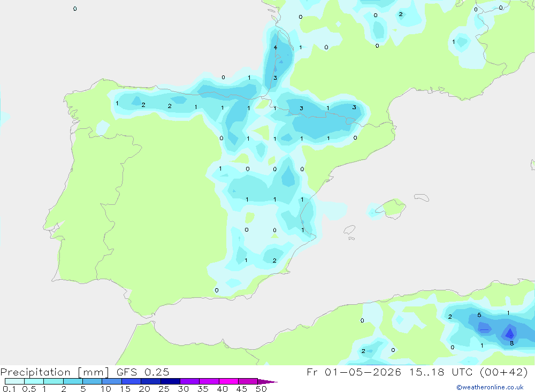535x392 pixels.
Task: Pick the legend swatch between 15 and 20
Action: click(x=131, y=381)
